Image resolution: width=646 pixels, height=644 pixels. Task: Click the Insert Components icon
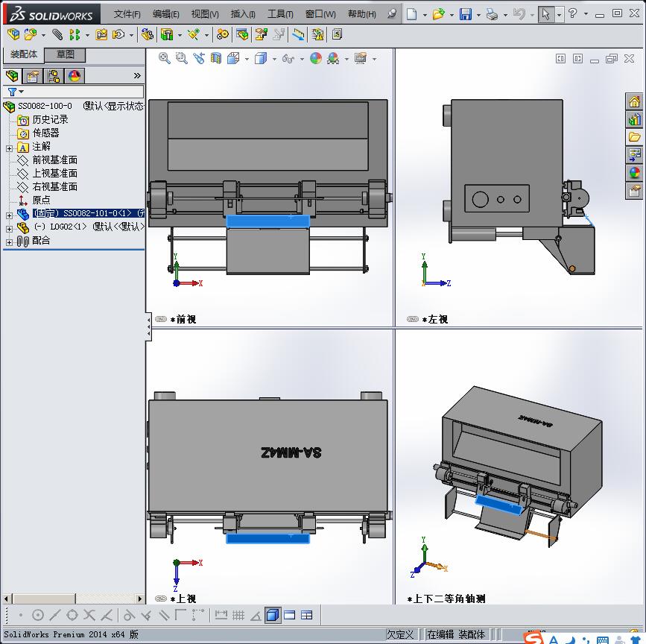[x=30, y=34]
